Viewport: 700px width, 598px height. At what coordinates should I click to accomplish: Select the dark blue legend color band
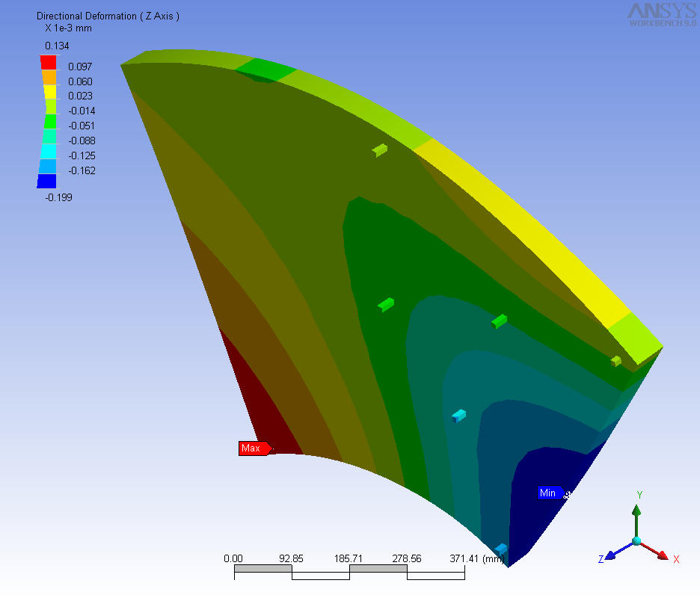tap(46, 181)
